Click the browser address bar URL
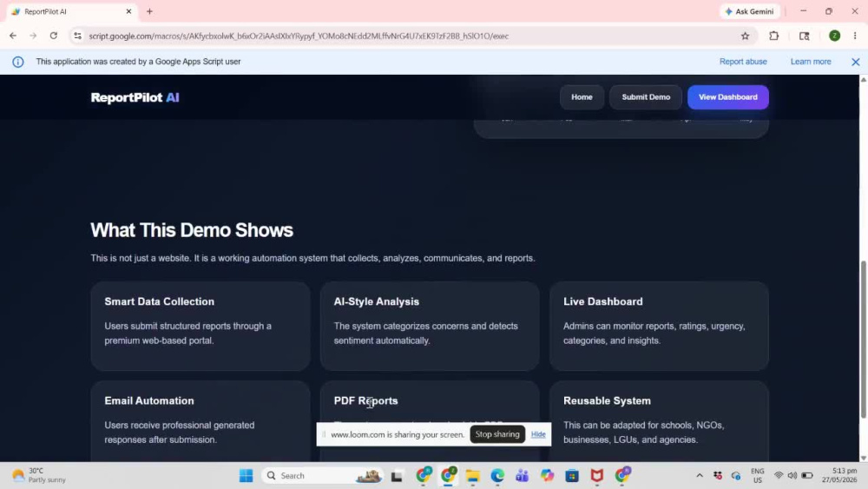 click(299, 36)
